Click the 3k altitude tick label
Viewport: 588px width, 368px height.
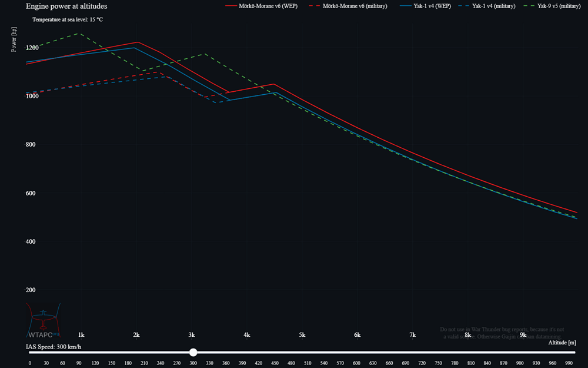click(x=192, y=334)
